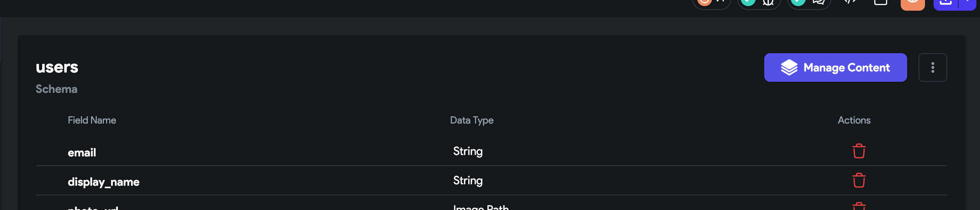Expand options next to the orange circle badge
The width and height of the screenshot is (980, 210).
720,2
